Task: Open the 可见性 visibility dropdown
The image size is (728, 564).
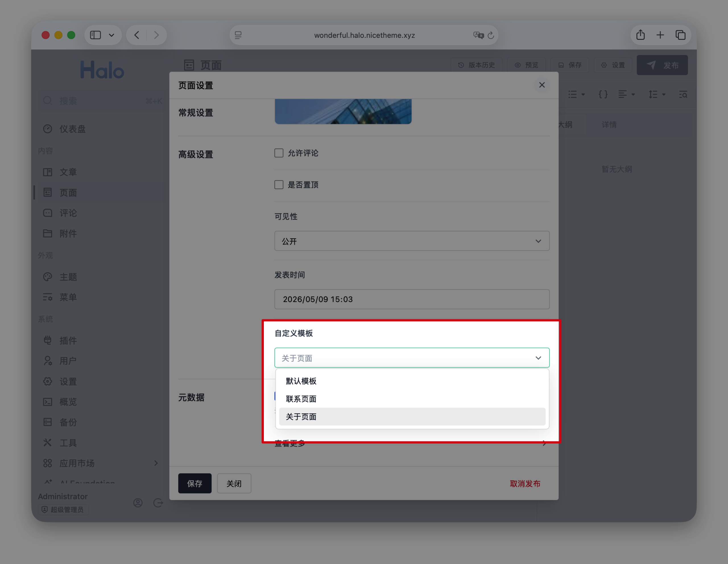Action: pyautogui.click(x=412, y=241)
